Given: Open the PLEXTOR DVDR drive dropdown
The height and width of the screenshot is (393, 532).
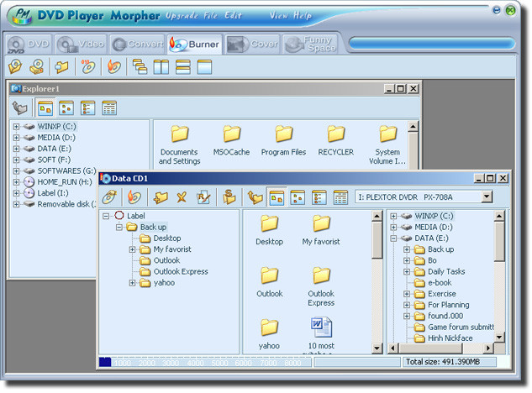Looking at the screenshot, I should pyautogui.click(x=487, y=196).
